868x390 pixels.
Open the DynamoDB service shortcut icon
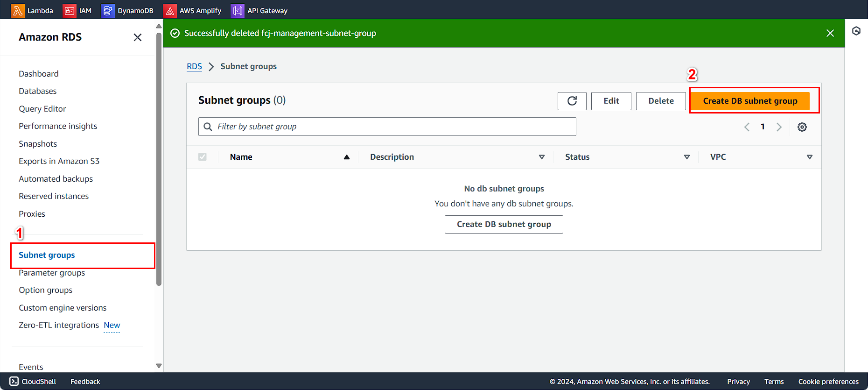(x=107, y=10)
